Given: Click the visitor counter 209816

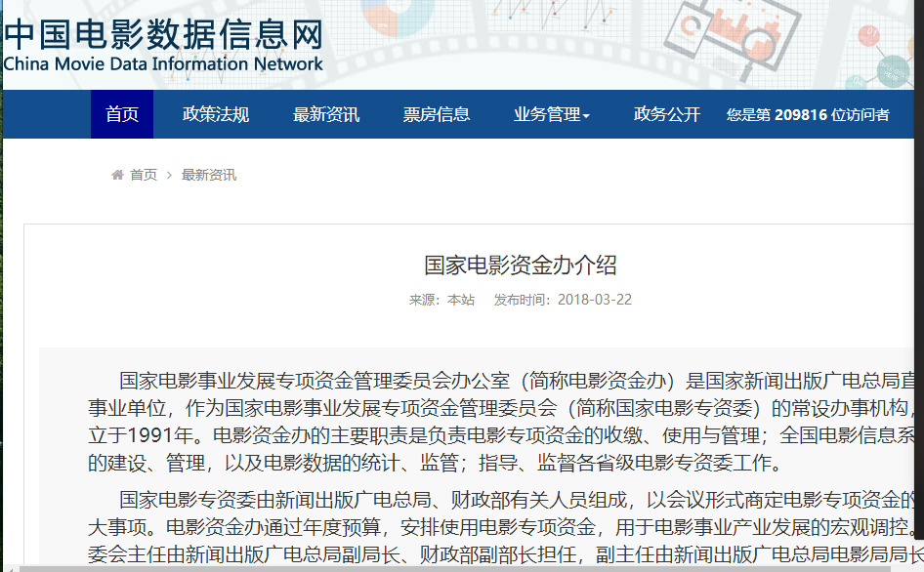Looking at the screenshot, I should [801, 114].
